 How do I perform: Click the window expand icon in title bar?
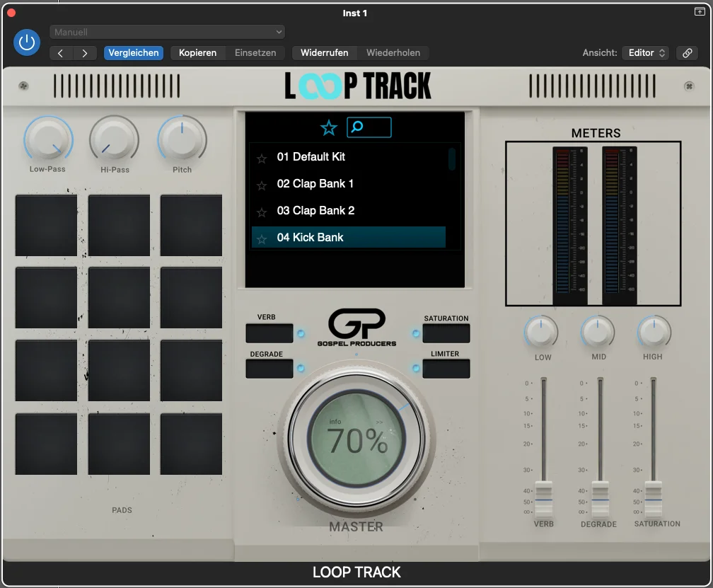(x=700, y=12)
